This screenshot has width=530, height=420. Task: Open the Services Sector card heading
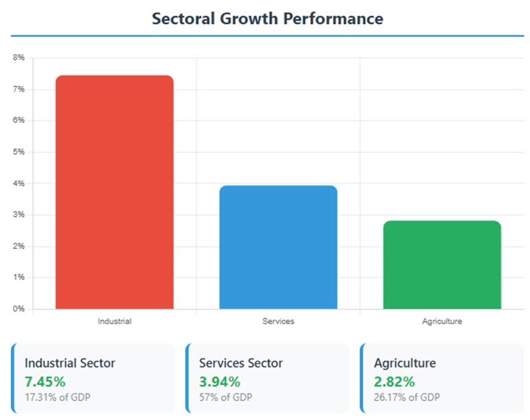pos(241,363)
